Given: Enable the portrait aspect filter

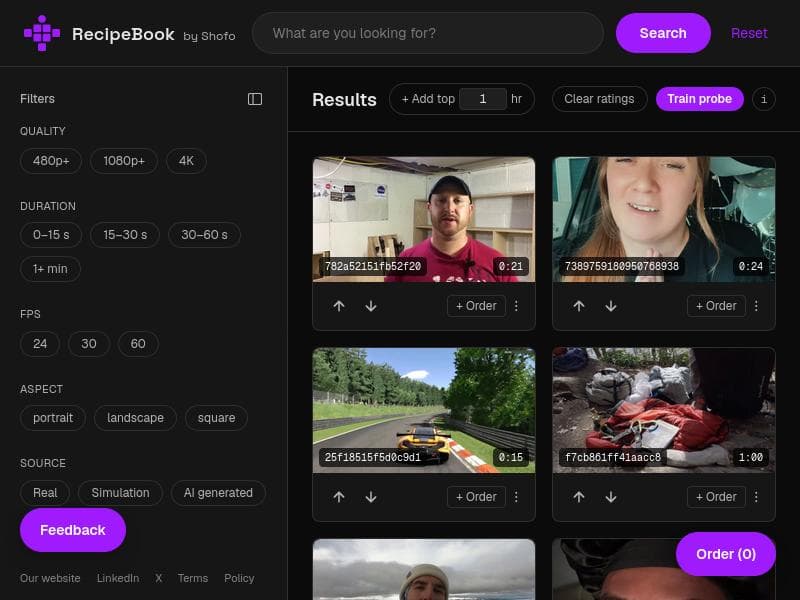Looking at the screenshot, I should (x=53, y=418).
